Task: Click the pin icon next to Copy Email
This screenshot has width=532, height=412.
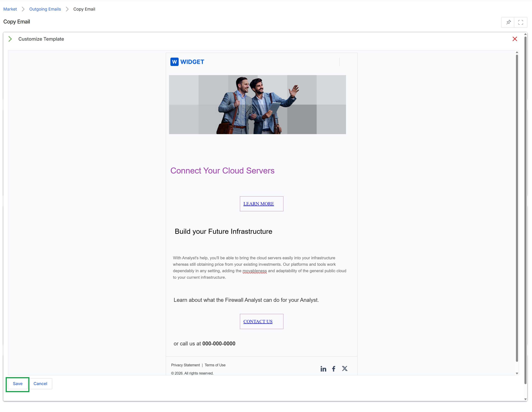Action: click(x=508, y=22)
